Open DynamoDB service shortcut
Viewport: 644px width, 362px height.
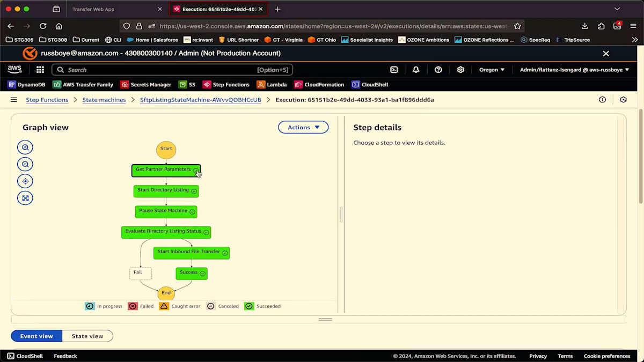26,85
